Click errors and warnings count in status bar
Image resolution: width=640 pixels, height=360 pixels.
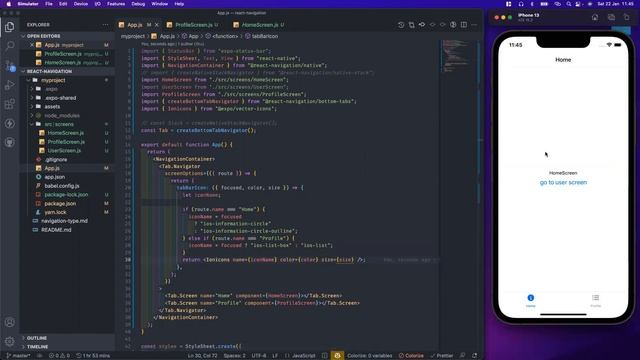tap(59, 356)
